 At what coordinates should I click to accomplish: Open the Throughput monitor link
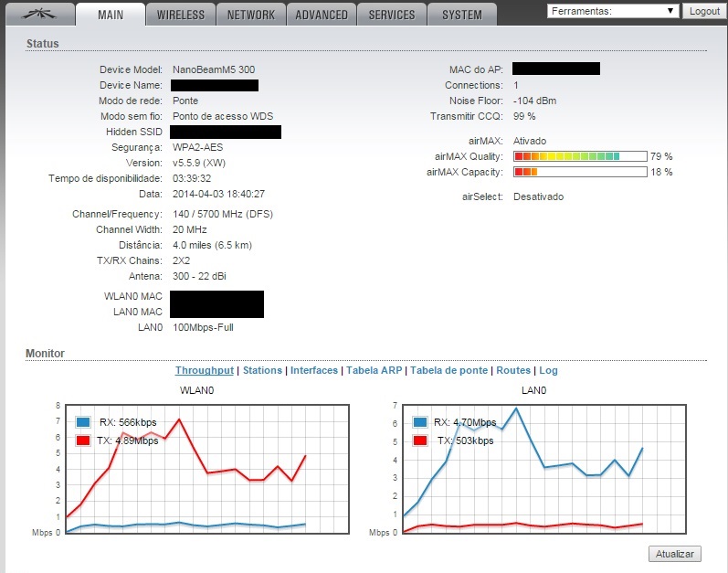pos(205,370)
